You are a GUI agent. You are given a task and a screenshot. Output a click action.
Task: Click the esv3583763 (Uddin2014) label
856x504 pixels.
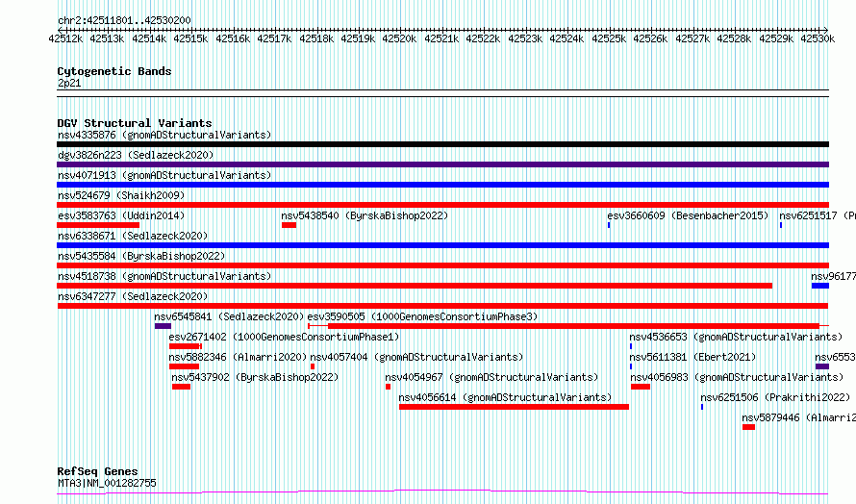click(121, 215)
